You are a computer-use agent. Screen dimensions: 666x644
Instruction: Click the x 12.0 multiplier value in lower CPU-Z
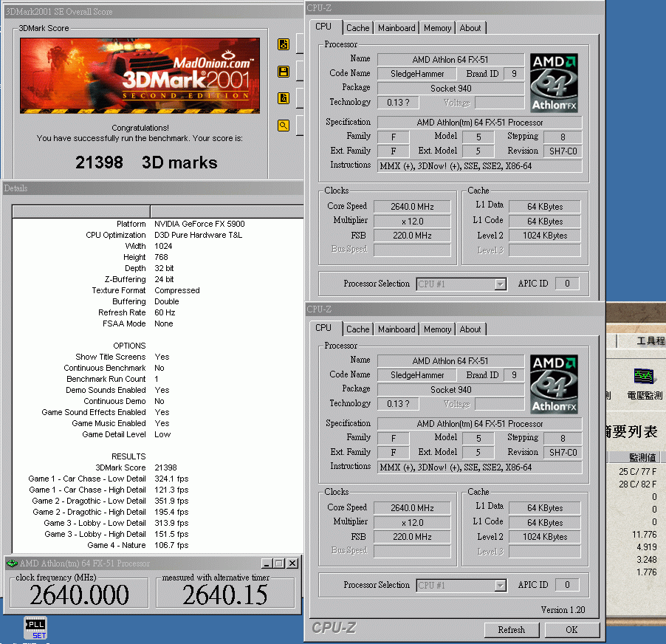coord(412,523)
